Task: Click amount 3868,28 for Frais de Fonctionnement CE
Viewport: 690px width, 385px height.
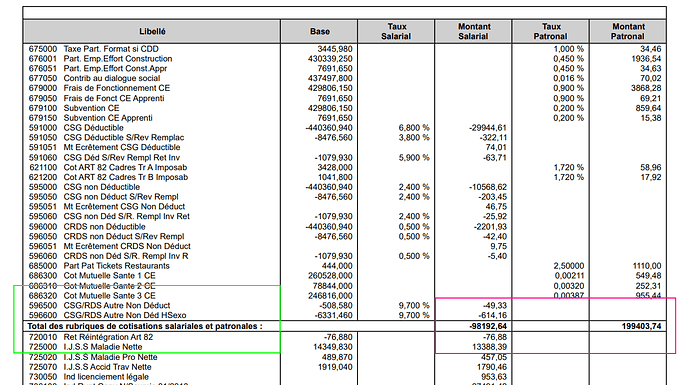Action: pos(646,88)
